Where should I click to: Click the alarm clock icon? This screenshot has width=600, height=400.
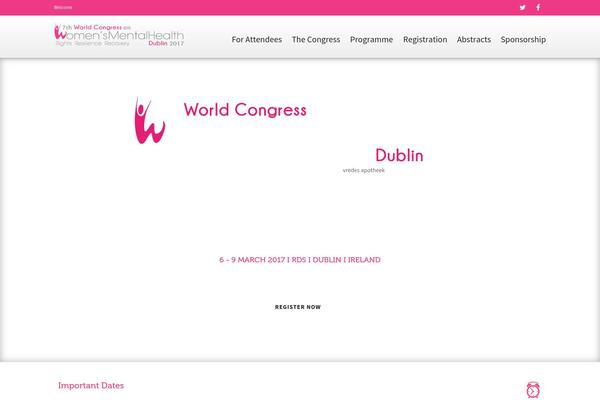[x=532, y=389]
